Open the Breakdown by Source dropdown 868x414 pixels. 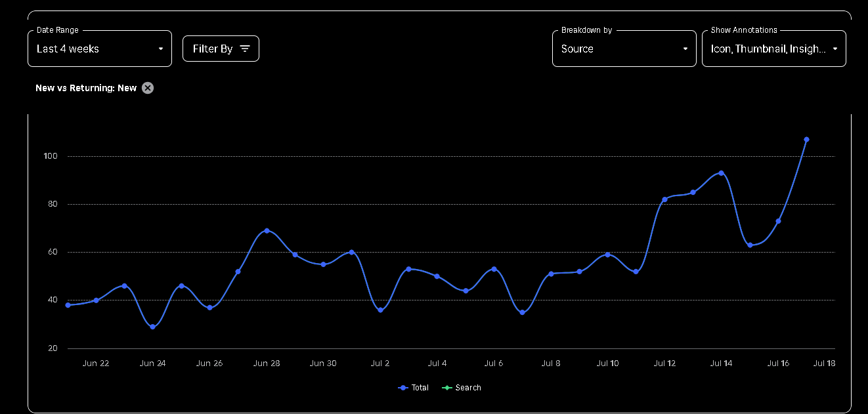point(624,49)
